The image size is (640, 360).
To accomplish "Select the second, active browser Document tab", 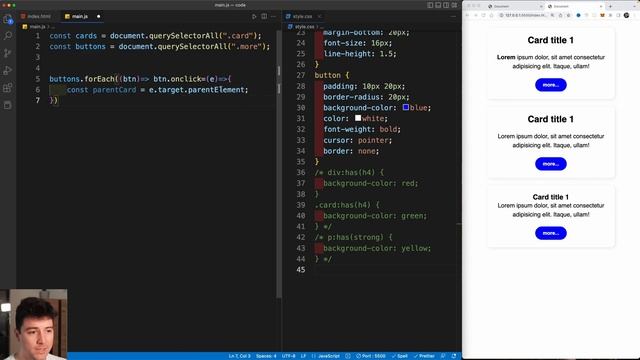I will [575, 6].
